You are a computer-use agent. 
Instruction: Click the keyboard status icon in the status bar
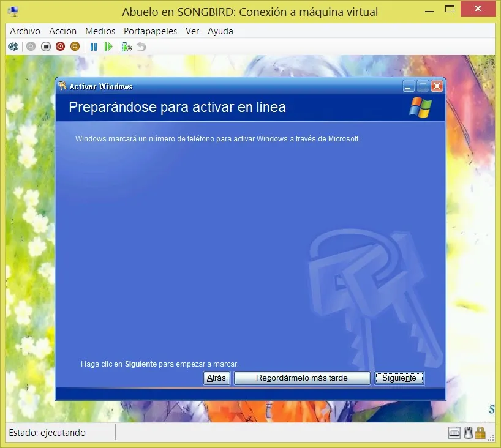(x=454, y=433)
